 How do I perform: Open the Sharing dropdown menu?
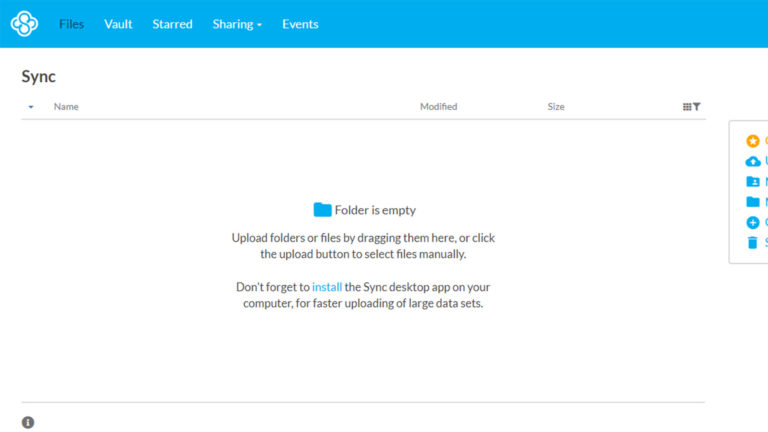(x=237, y=24)
